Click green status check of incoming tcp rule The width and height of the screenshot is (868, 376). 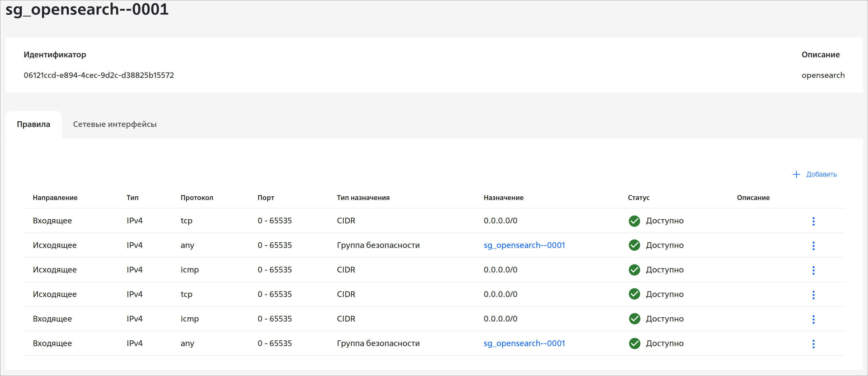click(x=634, y=221)
